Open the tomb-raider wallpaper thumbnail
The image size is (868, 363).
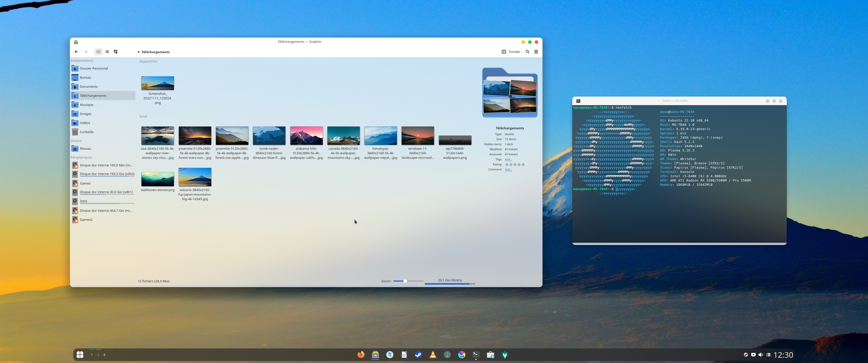269,136
